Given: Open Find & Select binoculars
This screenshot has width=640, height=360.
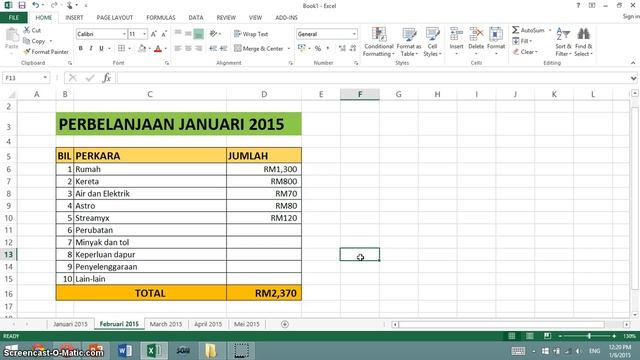Looking at the screenshot, I should pyautogui.click(x=583, y=42).
